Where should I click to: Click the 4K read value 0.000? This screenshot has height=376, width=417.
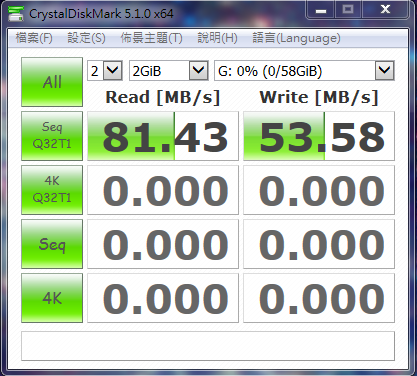pyautogui.click(x=163, y=298)
